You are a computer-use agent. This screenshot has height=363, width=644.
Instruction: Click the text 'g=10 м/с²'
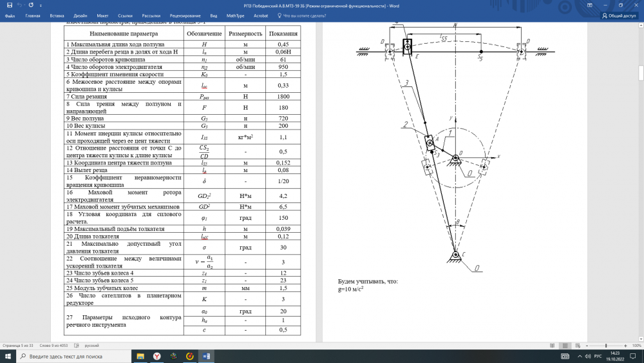point(350,289)
